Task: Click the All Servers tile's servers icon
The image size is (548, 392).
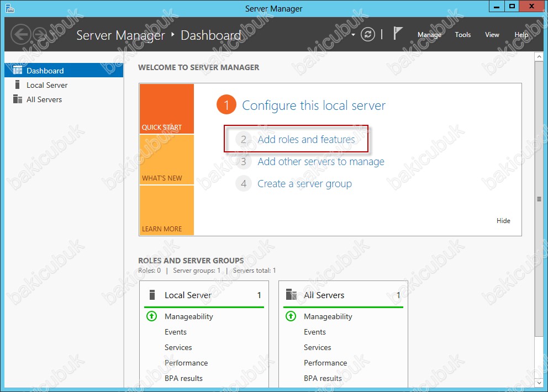Action: [291, 294]
